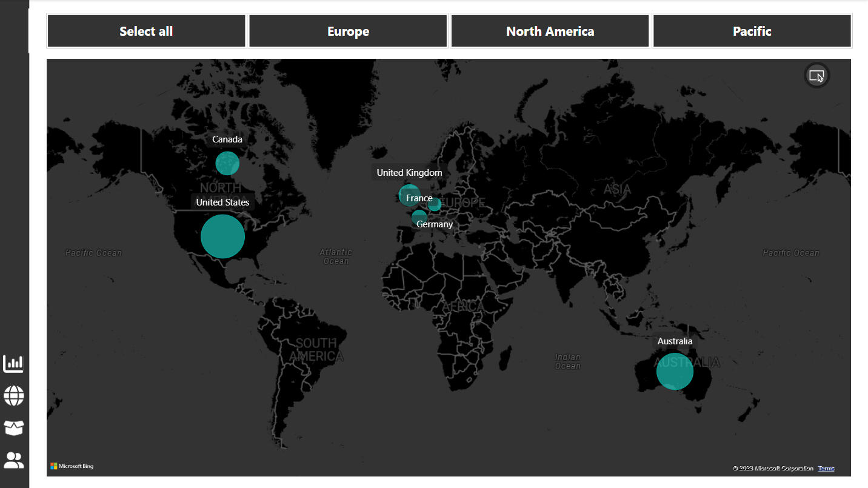Click the France data label
The width and height of the screenshot is (868, 488).
(419, 198)
